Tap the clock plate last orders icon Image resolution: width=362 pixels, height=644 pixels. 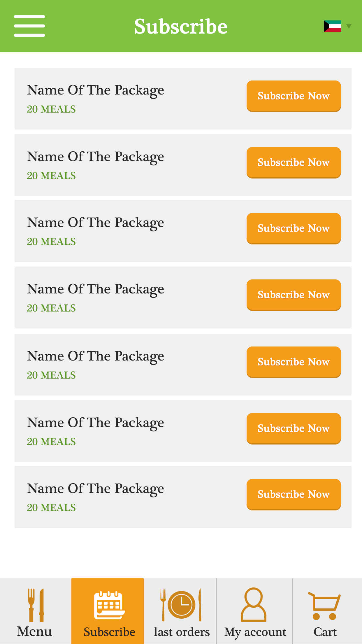(x=181, y=605)
